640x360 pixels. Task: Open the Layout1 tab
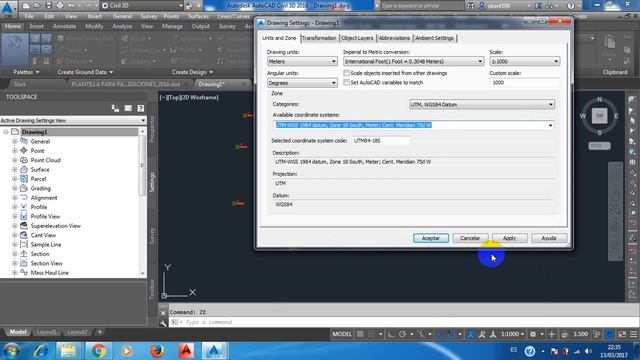tap(46, 332)
